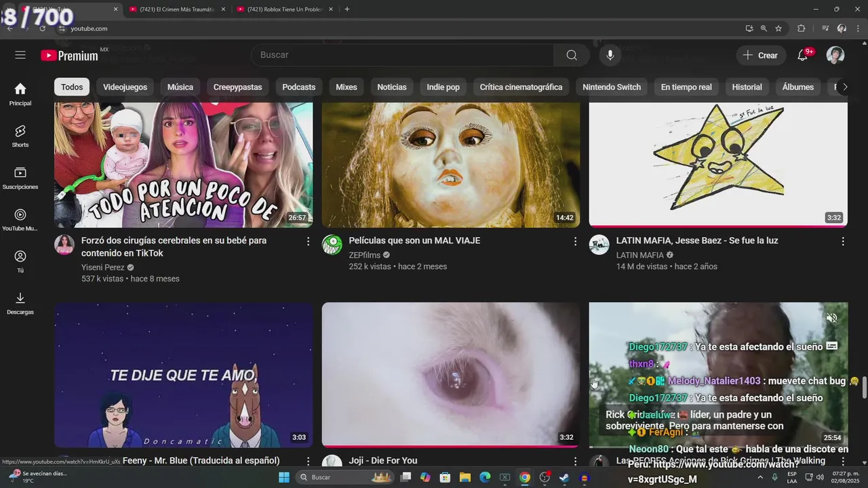Screen dimensions: 868x488
Task: Click the YouTube search input field
Action: pyautogui.click(x=402, y=55)
